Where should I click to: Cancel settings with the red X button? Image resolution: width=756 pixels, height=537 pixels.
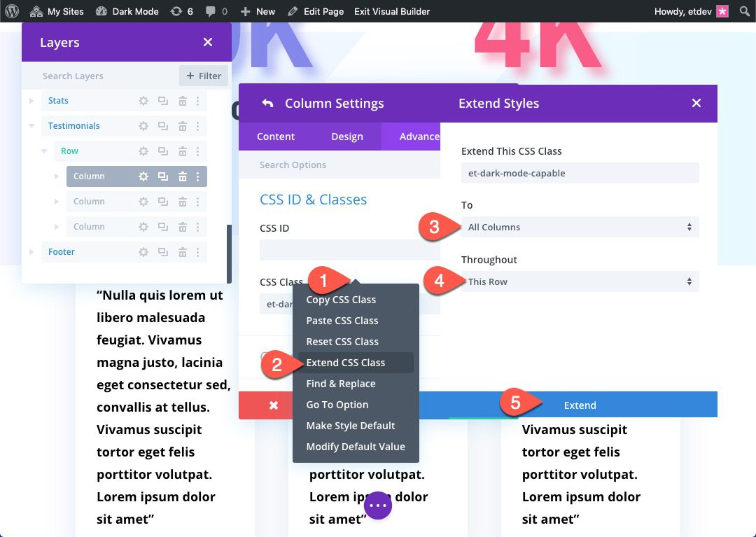pyautogui.click(x=272, y=405)
